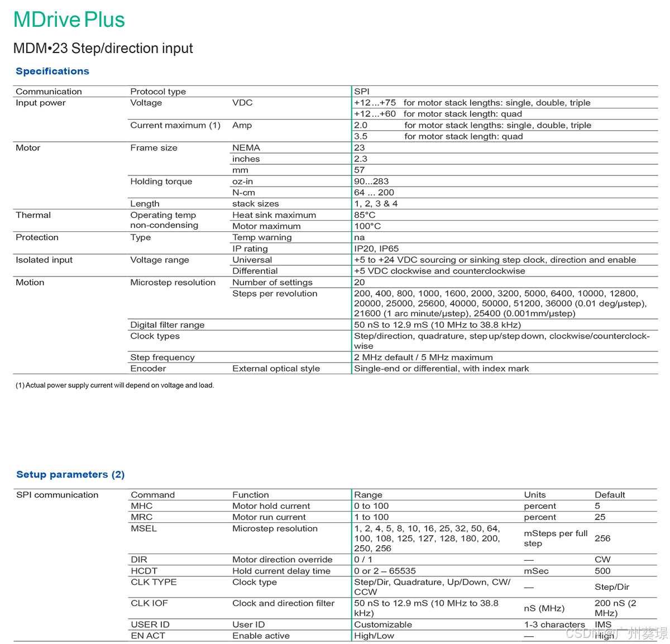
Task: Select the "Heat sink maximum" cell
Action: (x=274, y=215)
